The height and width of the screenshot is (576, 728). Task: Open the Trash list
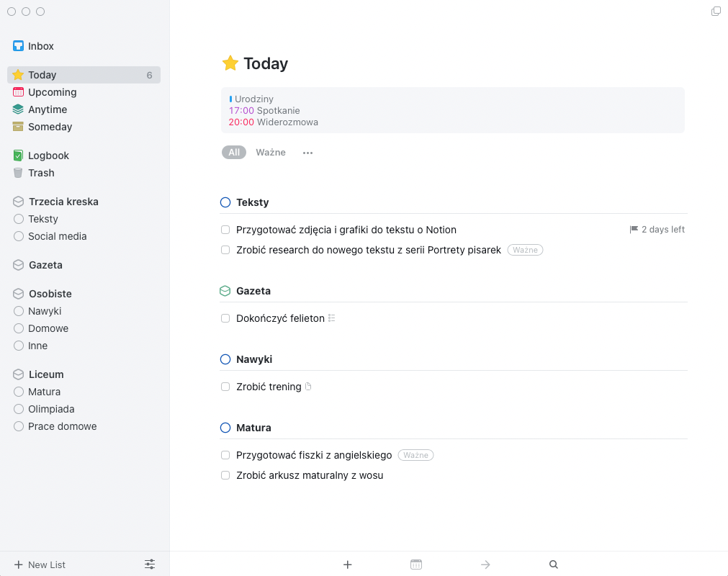pyautogui.click(x=41, y=173)
